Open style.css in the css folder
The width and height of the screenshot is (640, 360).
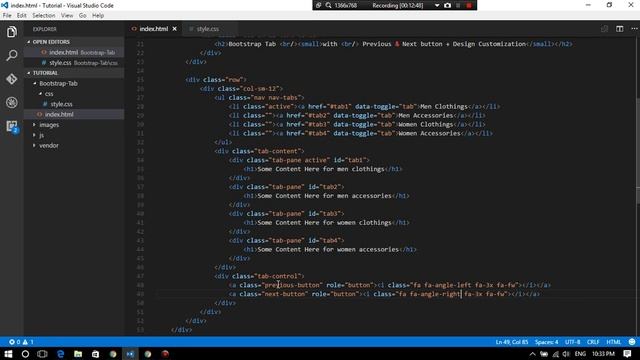(x=73, y=104)
